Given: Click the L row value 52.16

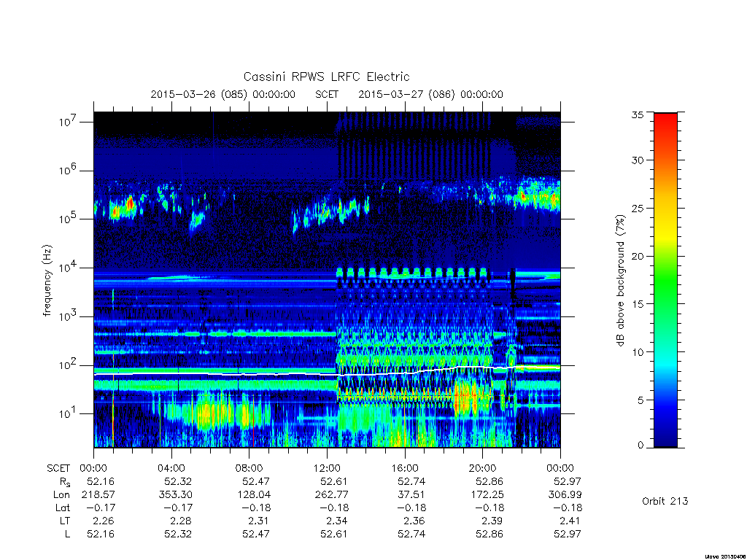Looking at the screenshot, I should [x=101, y=534].
